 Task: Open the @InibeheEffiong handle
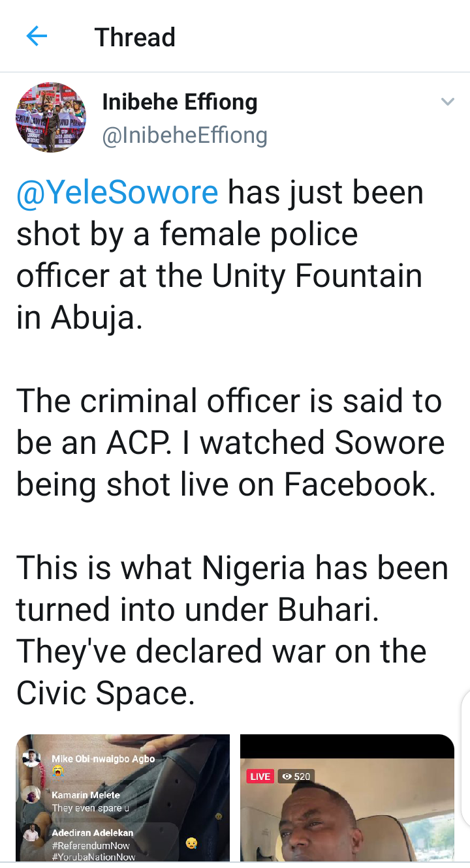[185, 135]
